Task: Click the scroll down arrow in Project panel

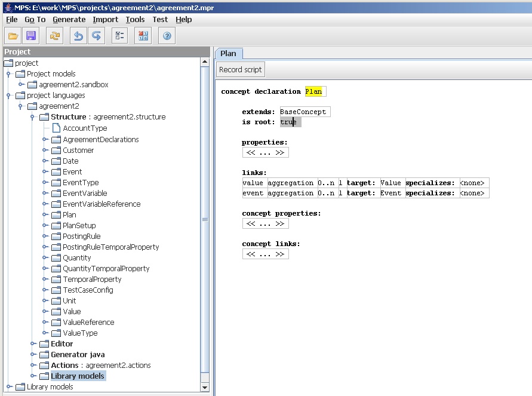Action: (x=206, y=388)
